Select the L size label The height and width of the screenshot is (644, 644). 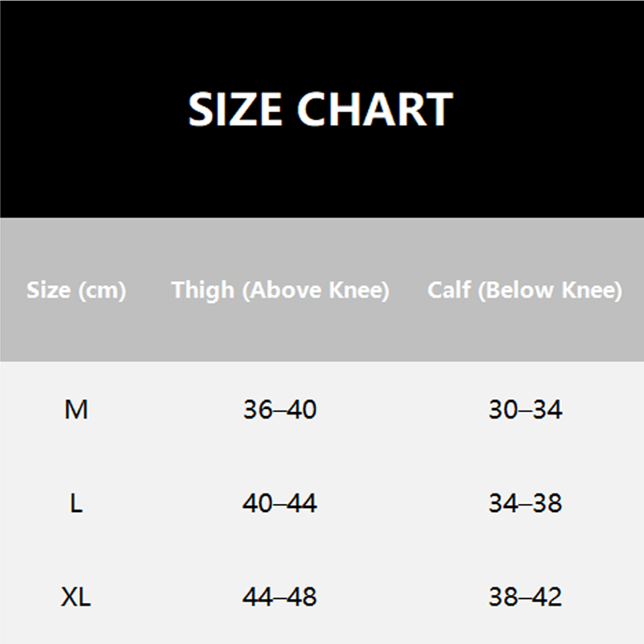pos(76,504)
